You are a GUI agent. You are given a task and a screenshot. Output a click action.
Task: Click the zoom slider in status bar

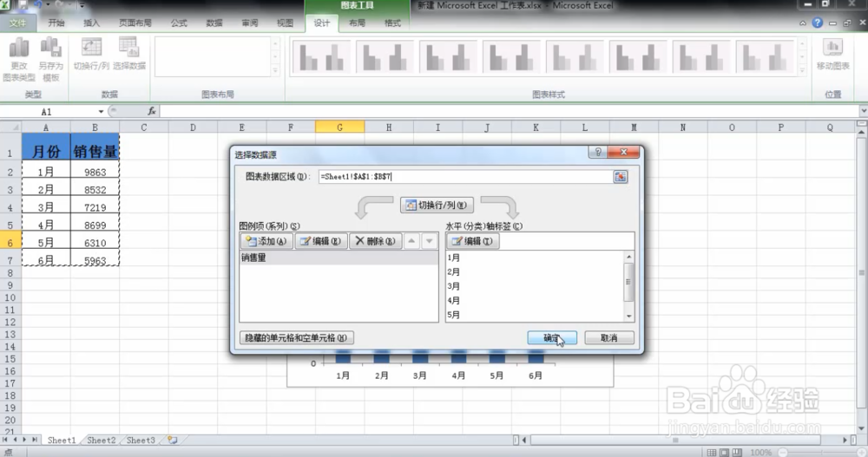click(x=821, y=453)
